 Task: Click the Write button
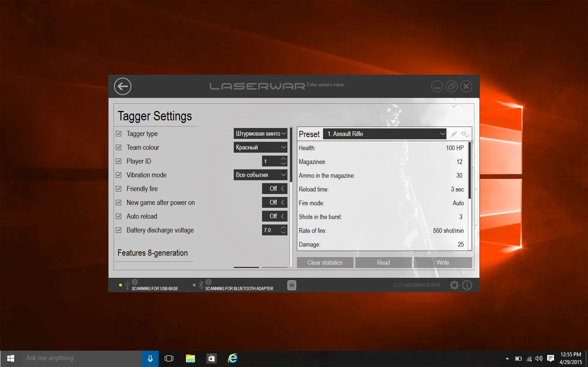click(443, 263)
